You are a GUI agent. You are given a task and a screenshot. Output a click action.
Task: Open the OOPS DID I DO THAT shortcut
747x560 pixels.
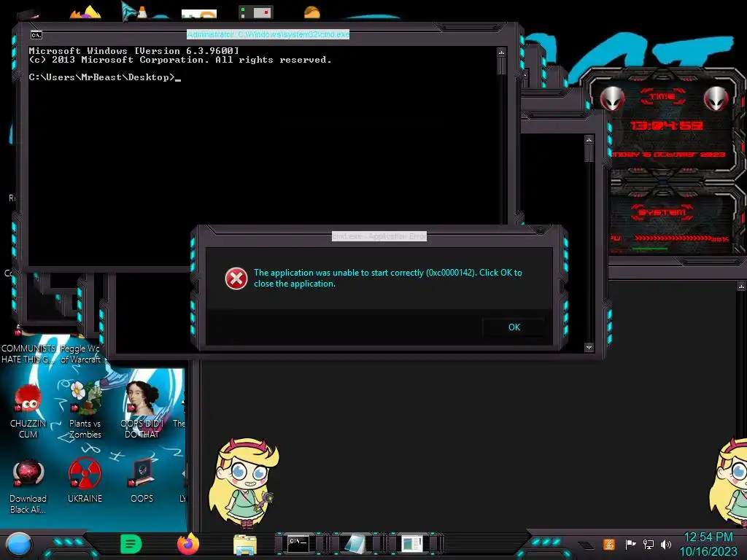tap(142, 411)
